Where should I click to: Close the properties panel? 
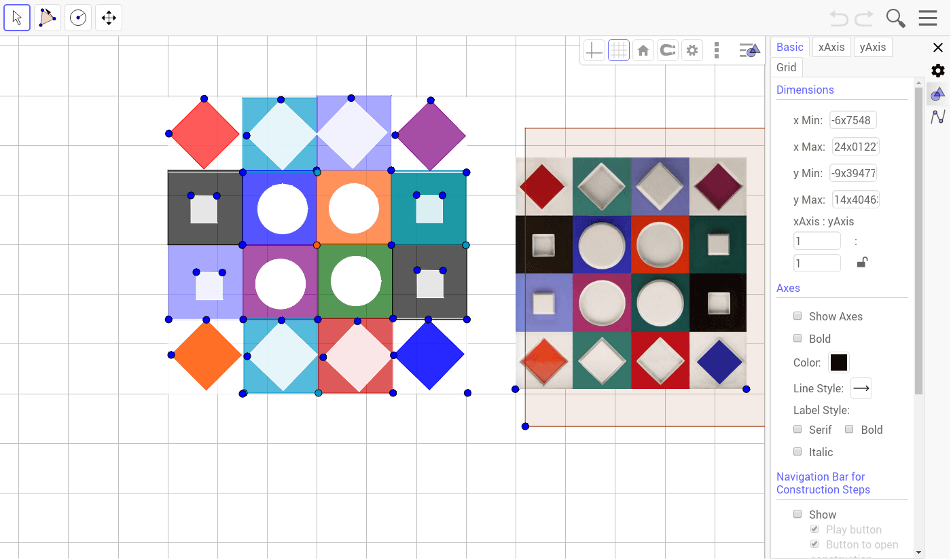point(938,48)
